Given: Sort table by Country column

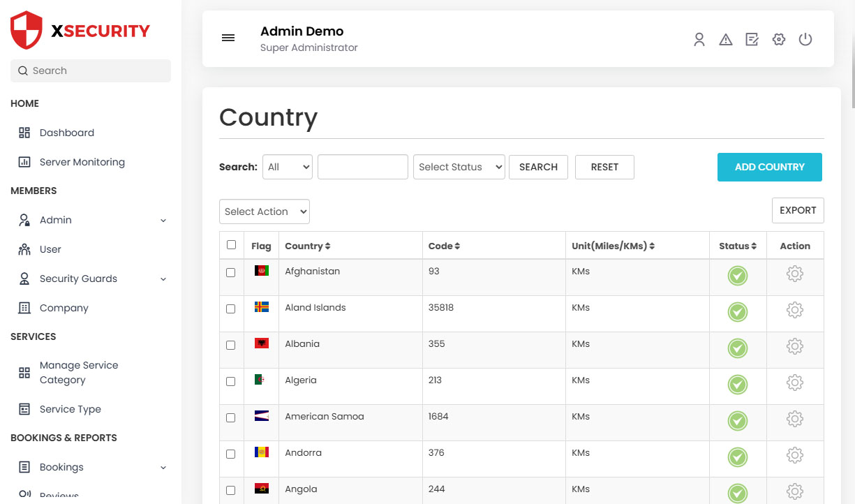Looking at the screenshot, I should click(x=308, y=246).
